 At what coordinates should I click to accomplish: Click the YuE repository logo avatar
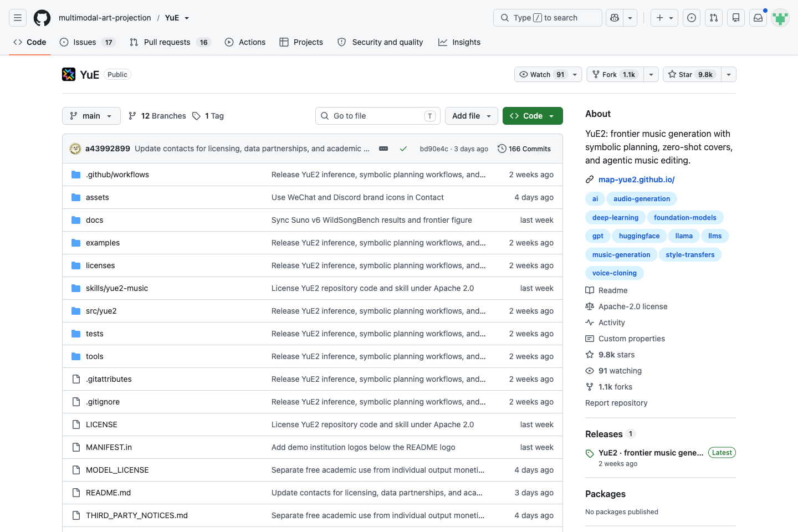(69, 74)
